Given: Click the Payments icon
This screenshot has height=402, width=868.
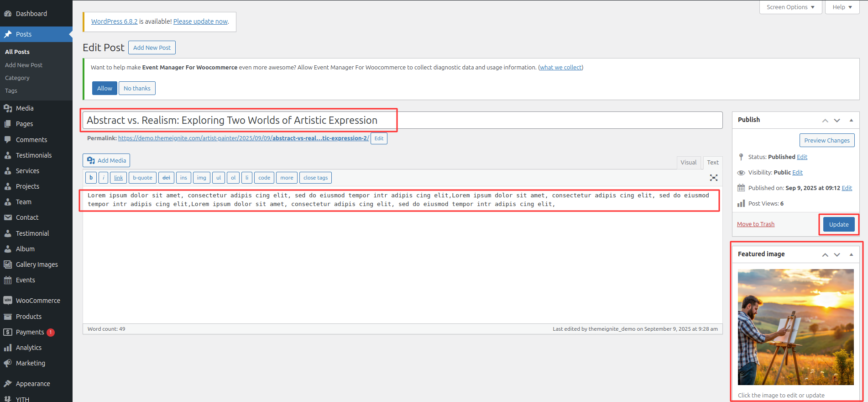Looking at the screenshot, I should click(8, 332).
